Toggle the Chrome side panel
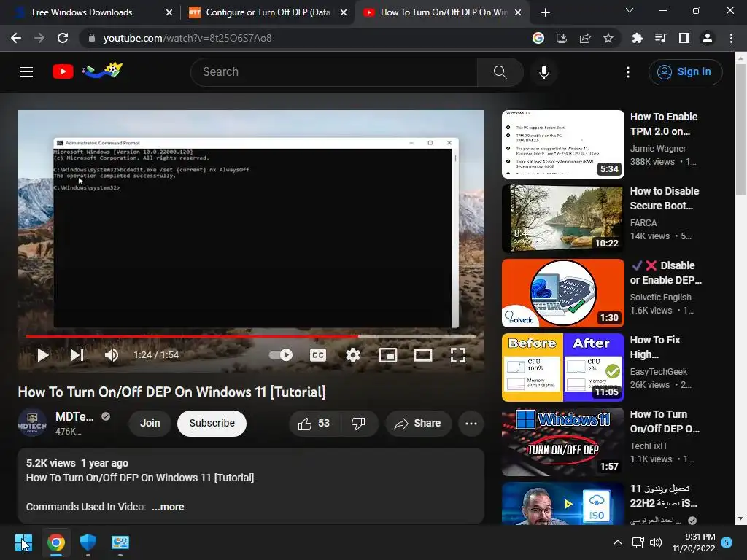747x560 pixels. (x=684, y=38)
